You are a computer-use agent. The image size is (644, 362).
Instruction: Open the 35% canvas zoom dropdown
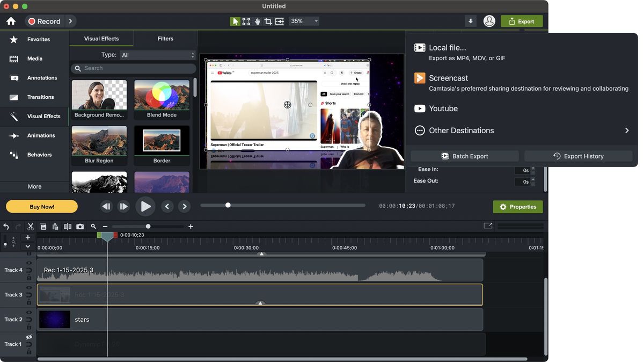(x=303, y=21)
